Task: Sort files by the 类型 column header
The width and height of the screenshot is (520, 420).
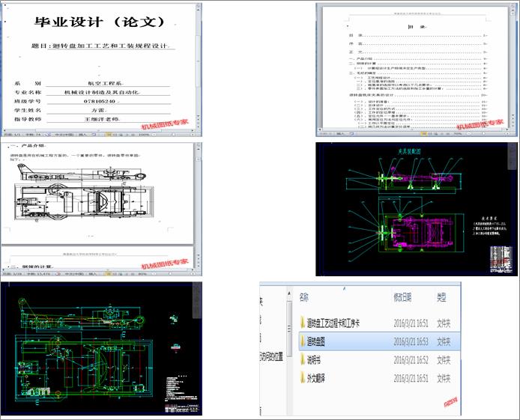Action: (x=441, y=297)
